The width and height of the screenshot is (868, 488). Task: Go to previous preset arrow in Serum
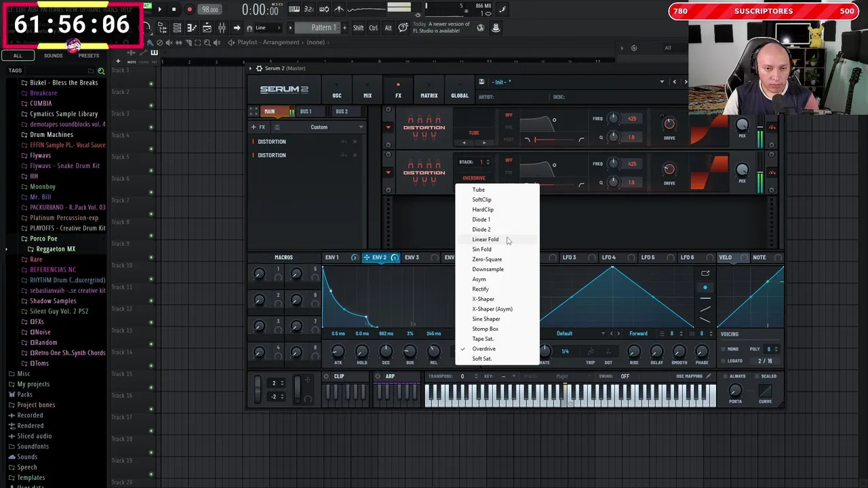point(674,82)
